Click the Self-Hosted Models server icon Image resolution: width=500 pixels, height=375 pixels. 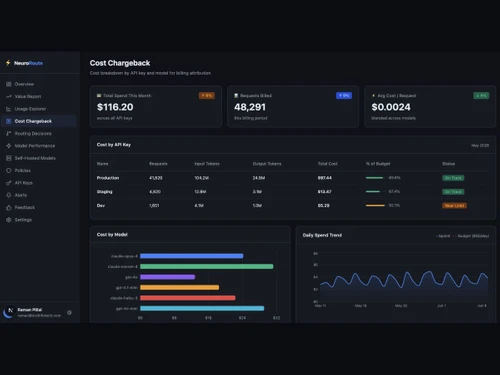click(x=9, y=158)
